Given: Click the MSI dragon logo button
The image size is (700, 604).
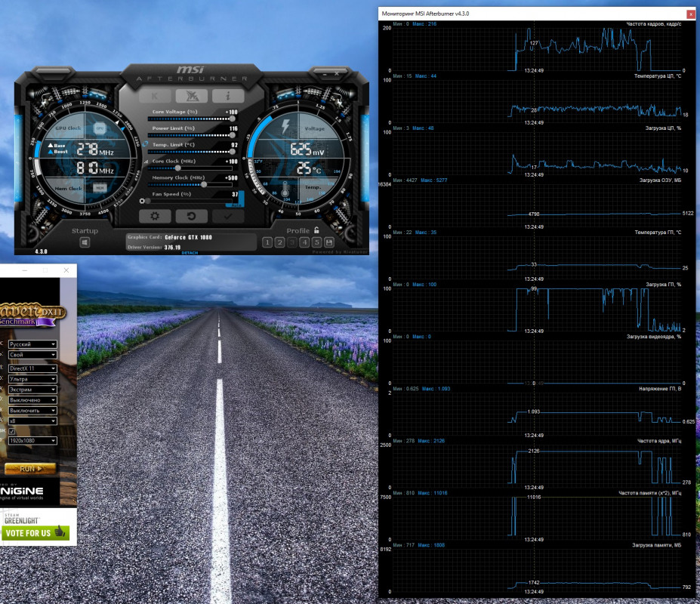Looking at the screenshot, I should [191, 96].
